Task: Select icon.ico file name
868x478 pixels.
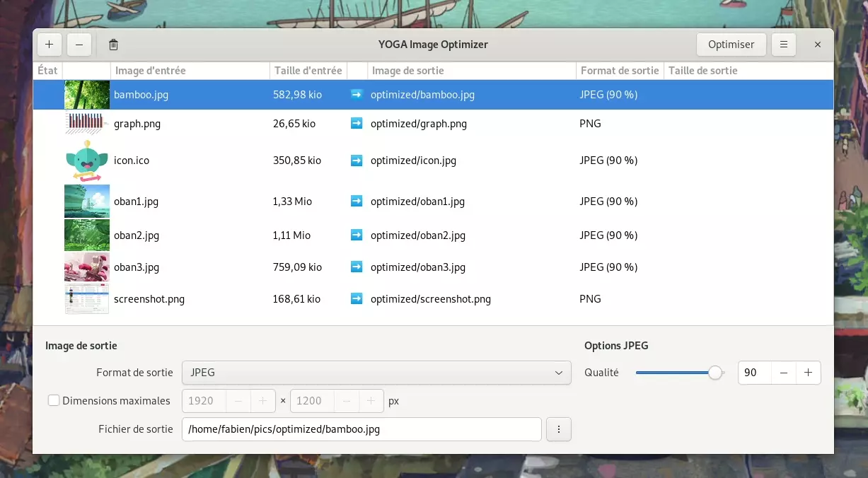Action: tap(132, 161)
